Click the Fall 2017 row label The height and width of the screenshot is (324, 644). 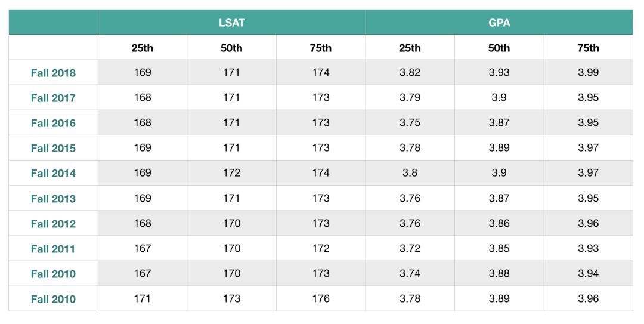tap(53, 98)
